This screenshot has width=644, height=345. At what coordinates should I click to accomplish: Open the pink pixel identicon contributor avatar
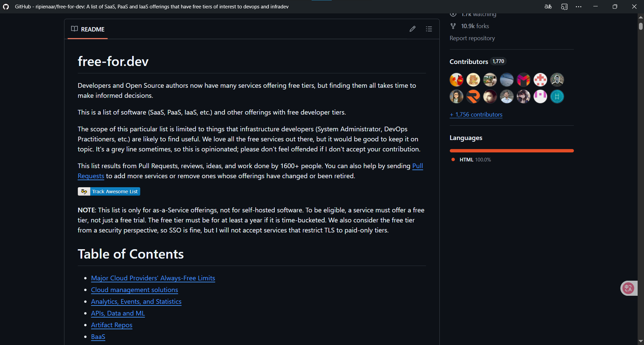point(540,96)
